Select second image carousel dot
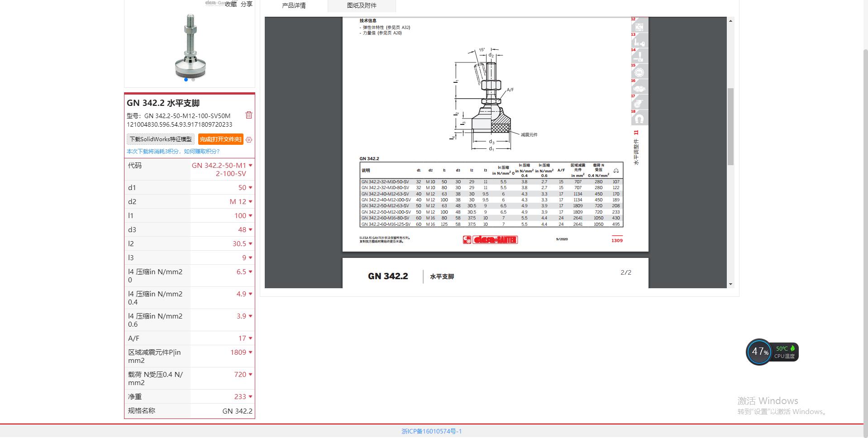The height and width of the screenshot is (438, 868). point(193,80)
